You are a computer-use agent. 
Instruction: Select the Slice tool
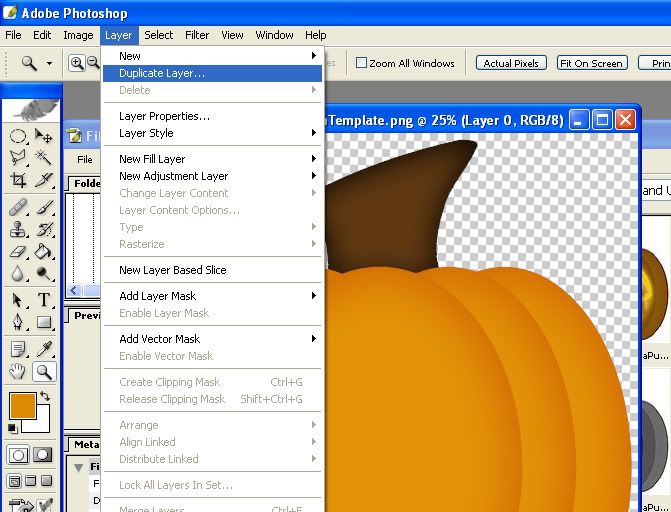coord(44,180)
